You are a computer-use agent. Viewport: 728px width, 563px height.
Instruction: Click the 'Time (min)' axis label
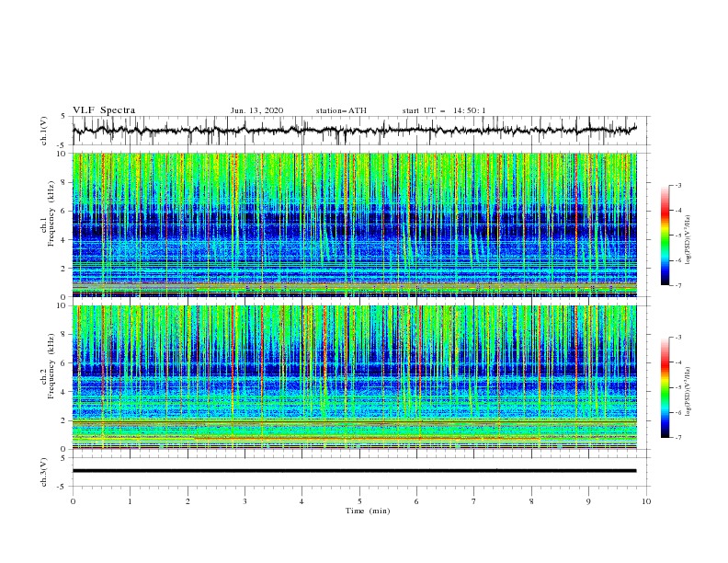tap(368, 511)
